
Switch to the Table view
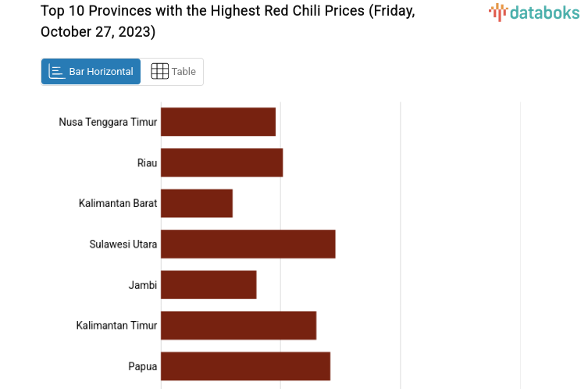click(x=173, y=72)
